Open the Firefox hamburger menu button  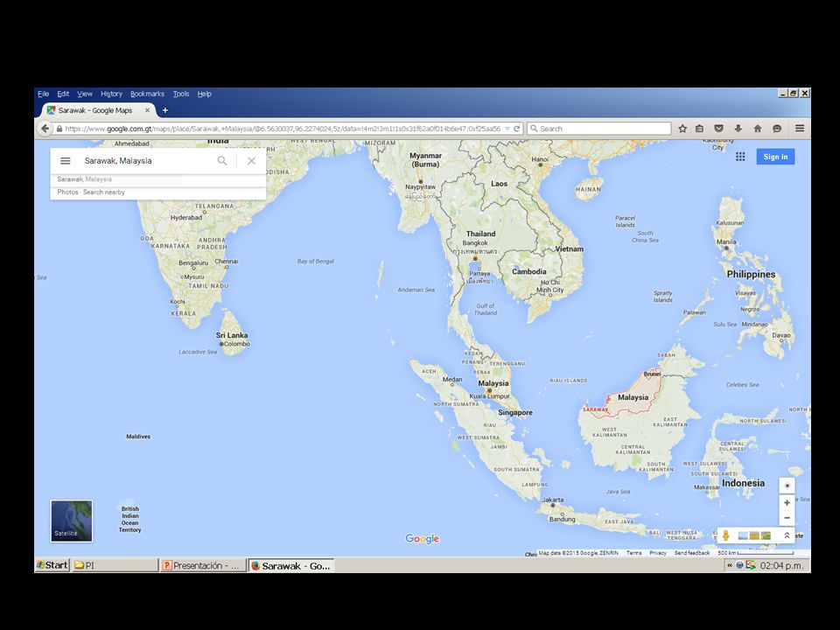click(x=800, y=129)
